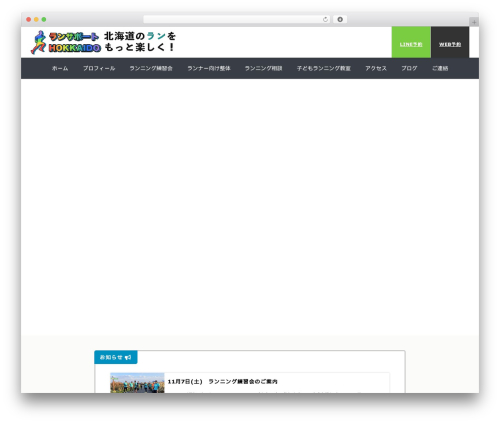The image size is (500, 423).
Task: Open the プロフィール menu item
Action: (x=99, y=68)
